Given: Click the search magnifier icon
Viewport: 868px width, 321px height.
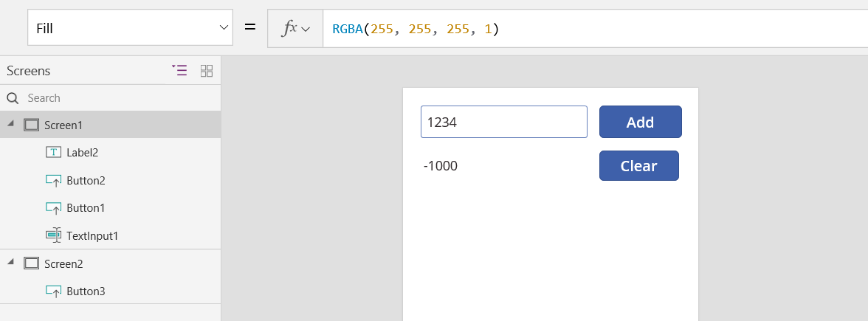Looking at the screenshot, I should (13, 98).
